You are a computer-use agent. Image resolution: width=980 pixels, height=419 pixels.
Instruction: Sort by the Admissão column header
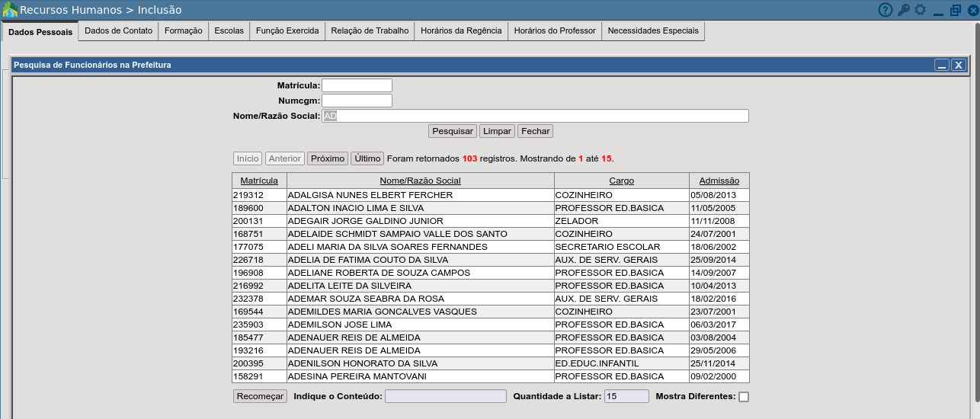pos(719,181)
